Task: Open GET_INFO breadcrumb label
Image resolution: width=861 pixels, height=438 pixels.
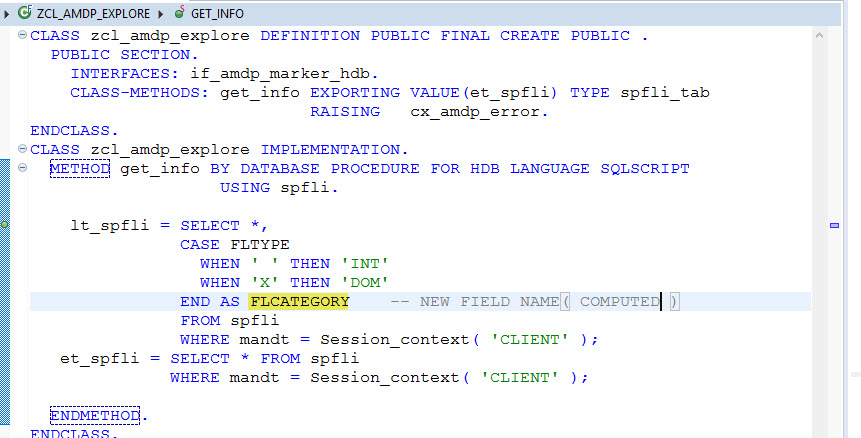Action: [x=217, y=13]
